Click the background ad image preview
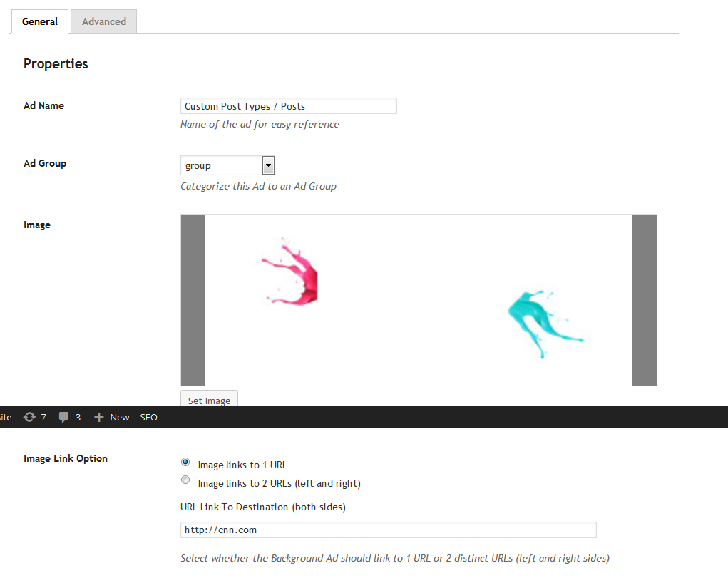This screenshot has height=578, width=728. point(419,300)
